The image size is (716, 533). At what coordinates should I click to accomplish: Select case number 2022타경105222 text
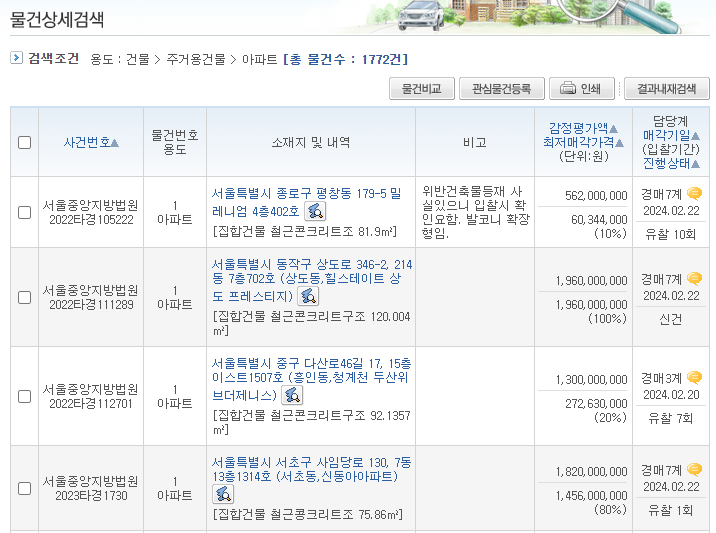click(x=91, y=220)
